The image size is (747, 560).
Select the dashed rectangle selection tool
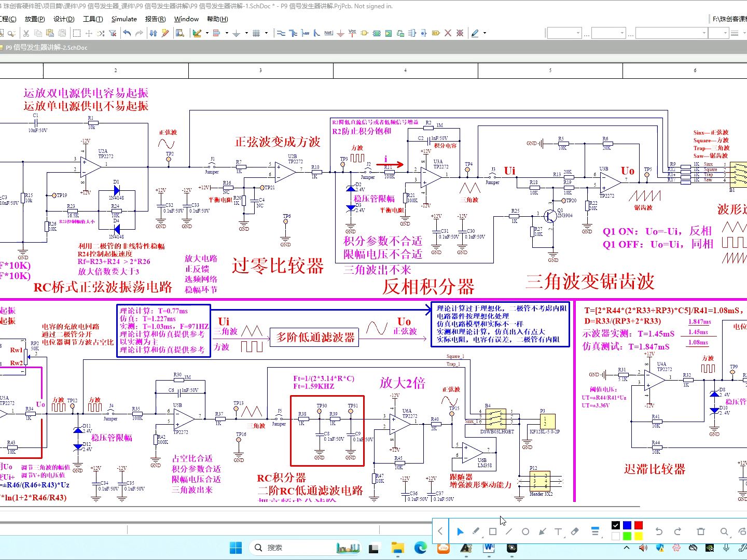(x=77, y=33)
